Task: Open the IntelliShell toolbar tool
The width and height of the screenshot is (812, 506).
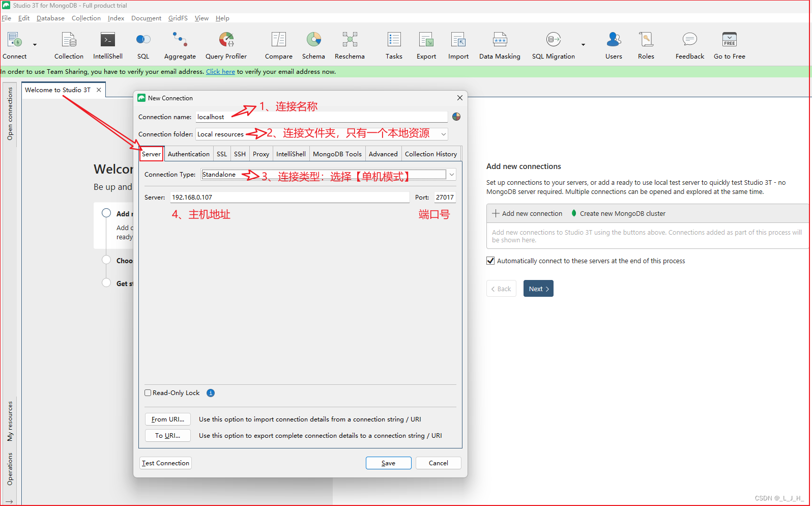Action: [107, 46]
